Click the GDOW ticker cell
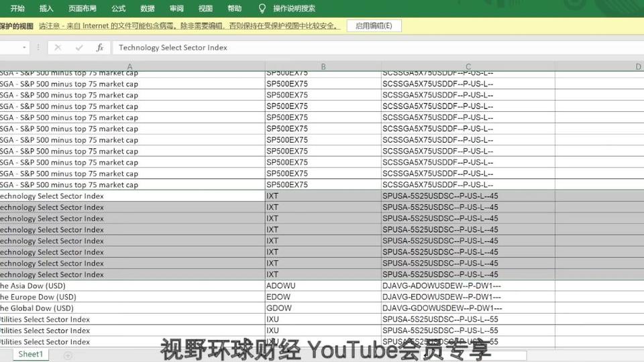644x362 pixels. coord(323,308)
